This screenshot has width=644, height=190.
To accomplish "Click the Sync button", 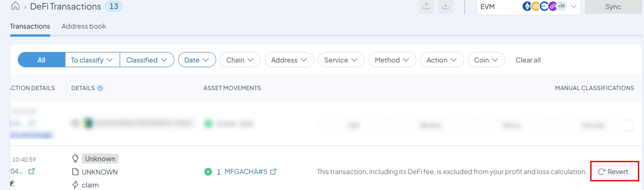I will click(x=612, y=7).
